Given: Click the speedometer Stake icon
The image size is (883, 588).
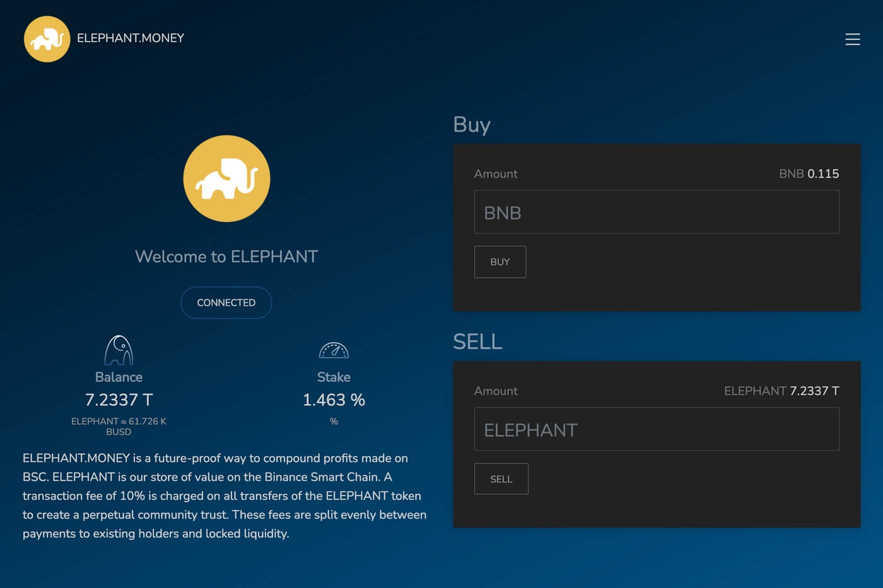Looking at the screenshot, I should (334, 350).
